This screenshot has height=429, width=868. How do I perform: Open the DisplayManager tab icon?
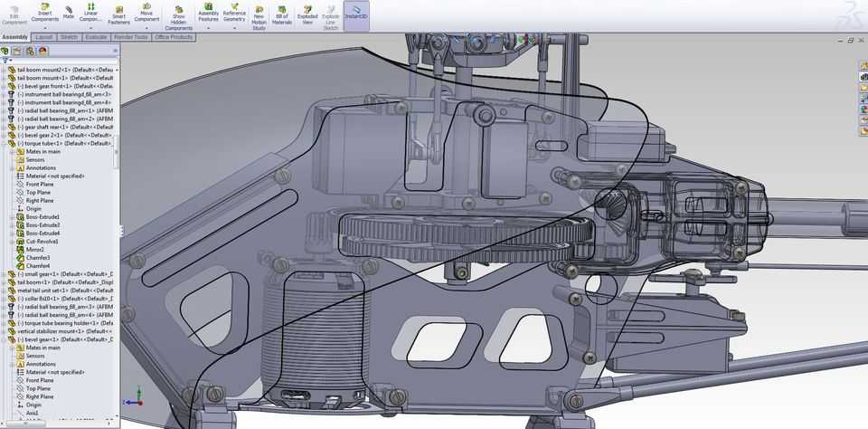coord(42,51)
